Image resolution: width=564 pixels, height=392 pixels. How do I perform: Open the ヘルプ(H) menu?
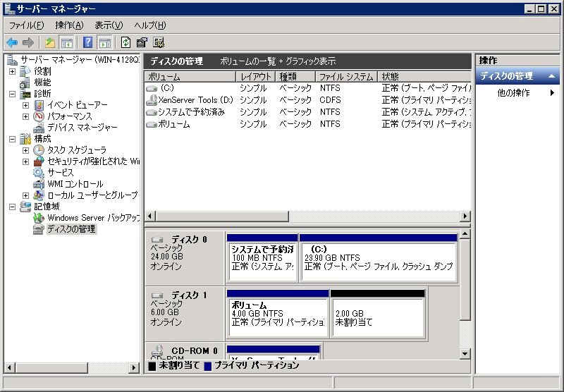(x=150, y=25)
